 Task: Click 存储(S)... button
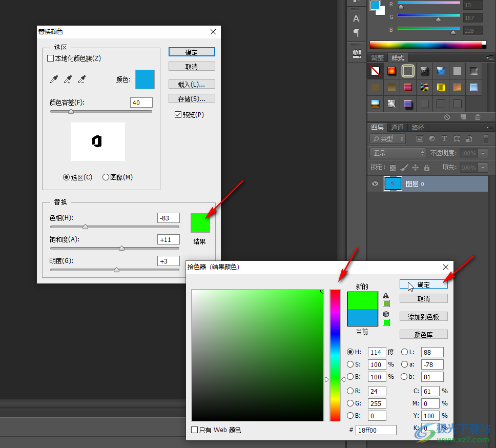[x=192, y=99]
